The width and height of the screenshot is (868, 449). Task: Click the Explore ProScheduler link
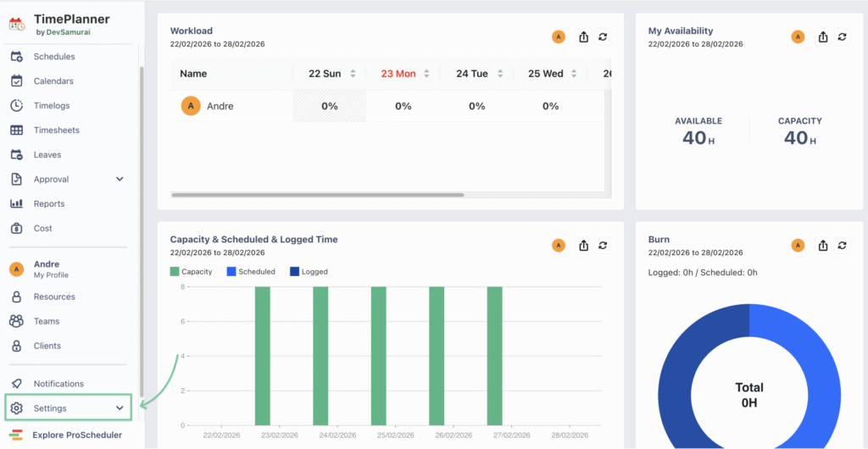[x=76, y=435]
